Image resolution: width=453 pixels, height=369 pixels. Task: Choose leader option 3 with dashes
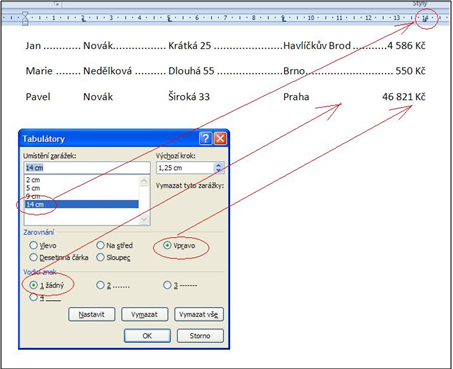coord(167,285)
